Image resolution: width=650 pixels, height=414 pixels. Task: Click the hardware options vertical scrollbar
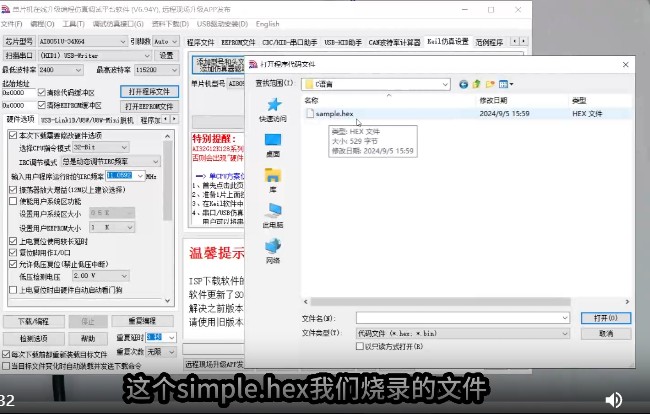click(x=167, y=180)
